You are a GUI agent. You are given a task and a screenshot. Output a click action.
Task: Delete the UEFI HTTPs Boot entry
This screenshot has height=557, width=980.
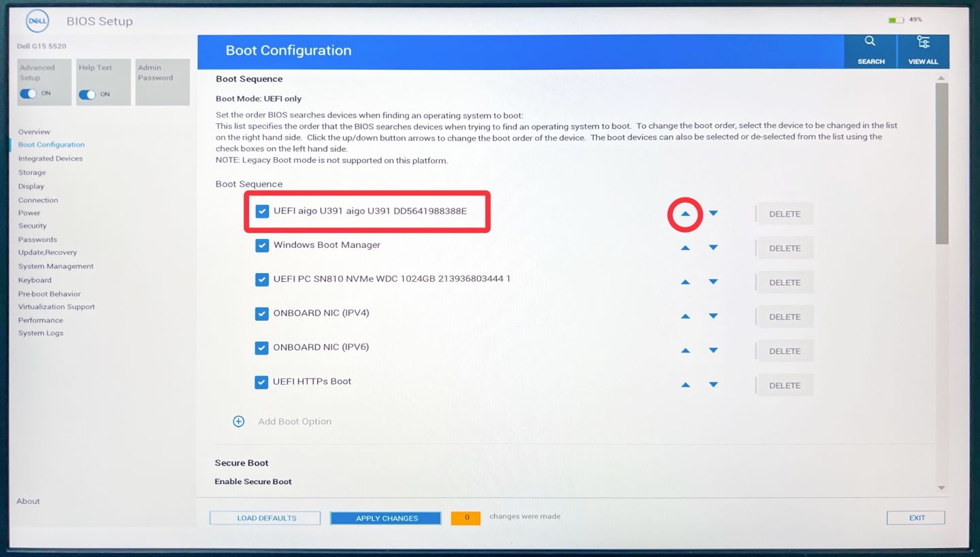click(x=785, y=385)
